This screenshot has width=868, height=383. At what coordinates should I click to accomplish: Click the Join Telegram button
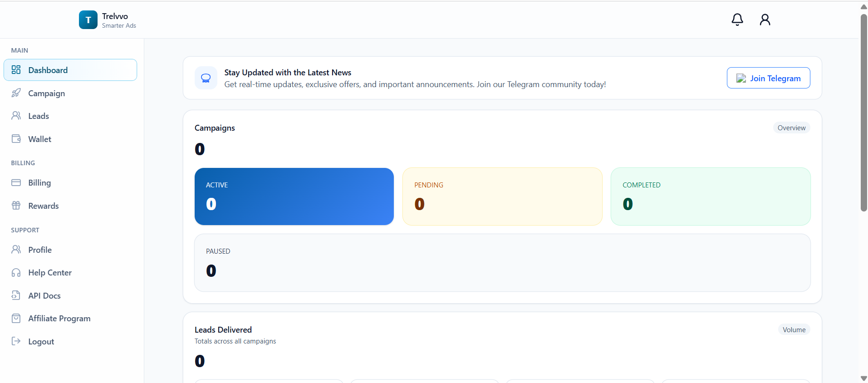[x=768, y=78]
